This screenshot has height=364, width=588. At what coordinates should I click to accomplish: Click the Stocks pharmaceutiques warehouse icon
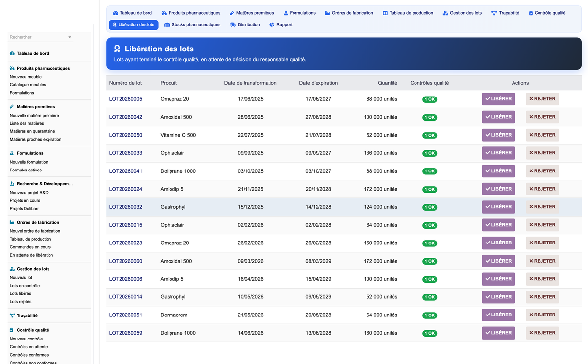click(x=167, y=24)
